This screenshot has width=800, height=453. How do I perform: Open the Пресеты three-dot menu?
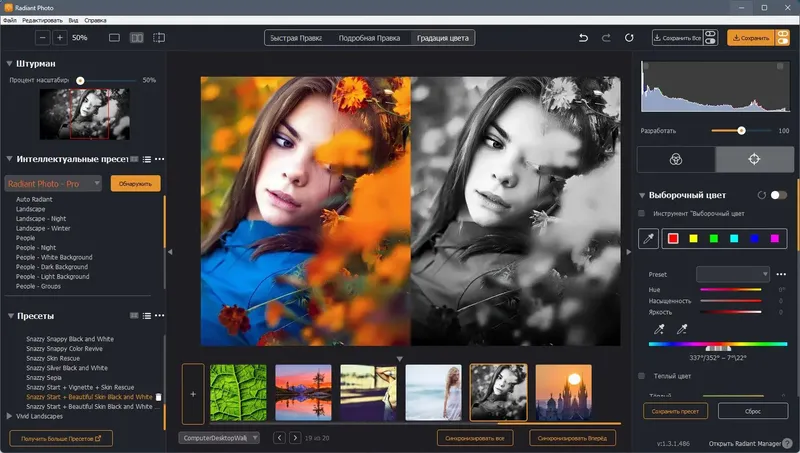click(x=160, y=316)
